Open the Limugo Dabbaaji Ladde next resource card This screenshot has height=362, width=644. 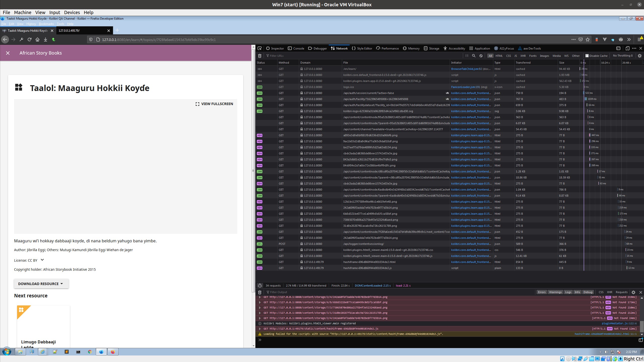click(x=43, y=326)
